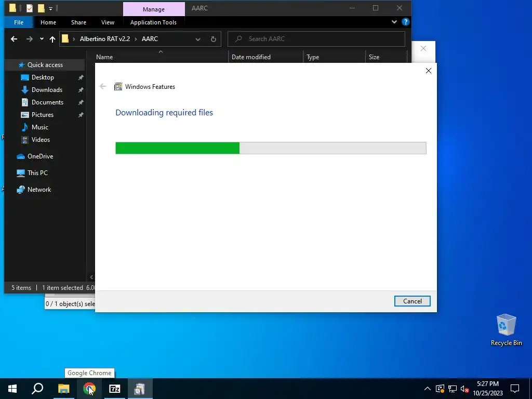The image size is (532, 399).
Task: Open File Explorer from taskbar
Action: [63, 389]
